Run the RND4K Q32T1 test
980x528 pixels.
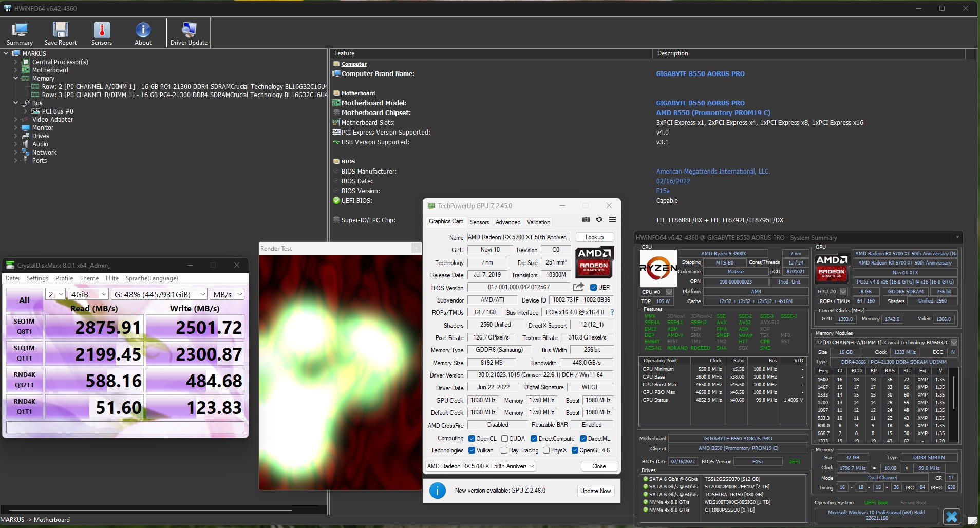24,380
